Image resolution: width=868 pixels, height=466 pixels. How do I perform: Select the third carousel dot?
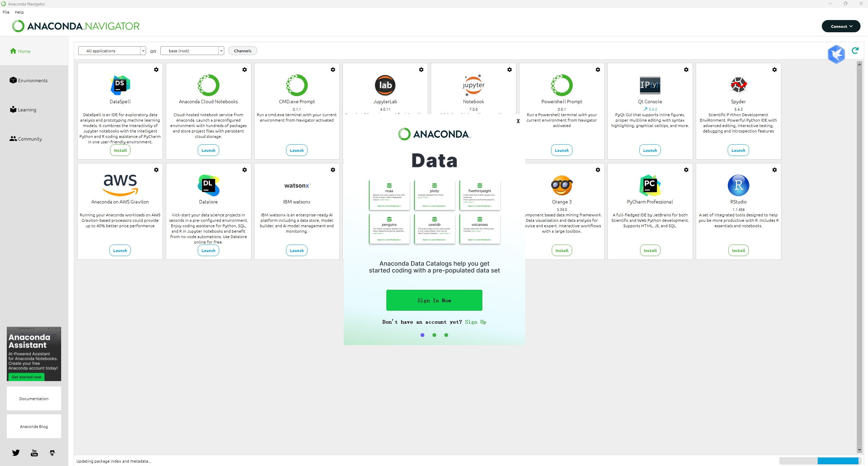pyautogui.click(x=446, y=335)
